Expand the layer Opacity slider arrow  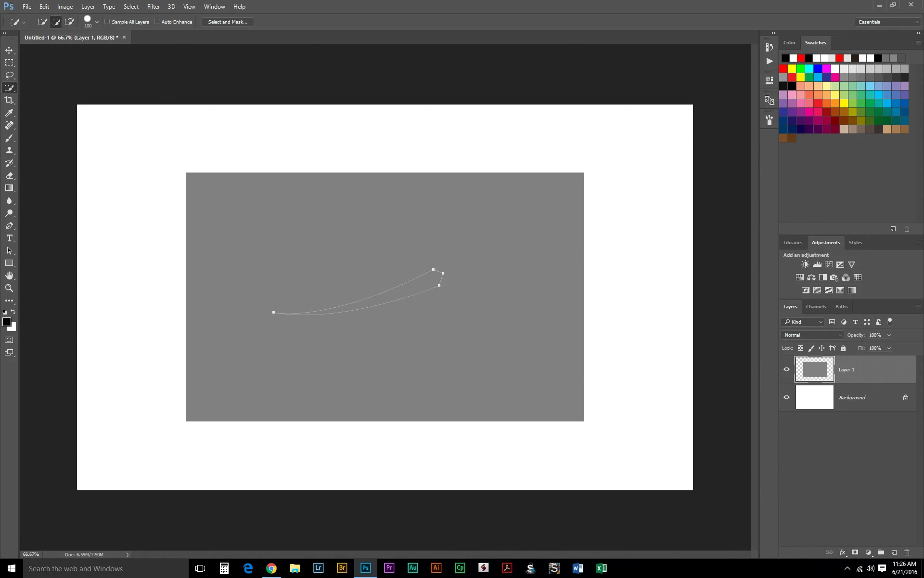pos(889,335)
